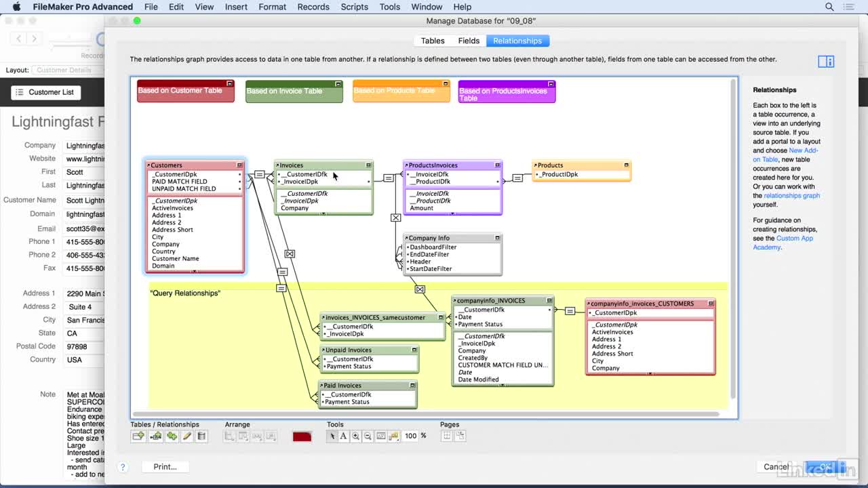Toggle collapse button on Products table occurrence
Image resolution: width=868 pixels, height=488 pixels.
coord(627,165)
